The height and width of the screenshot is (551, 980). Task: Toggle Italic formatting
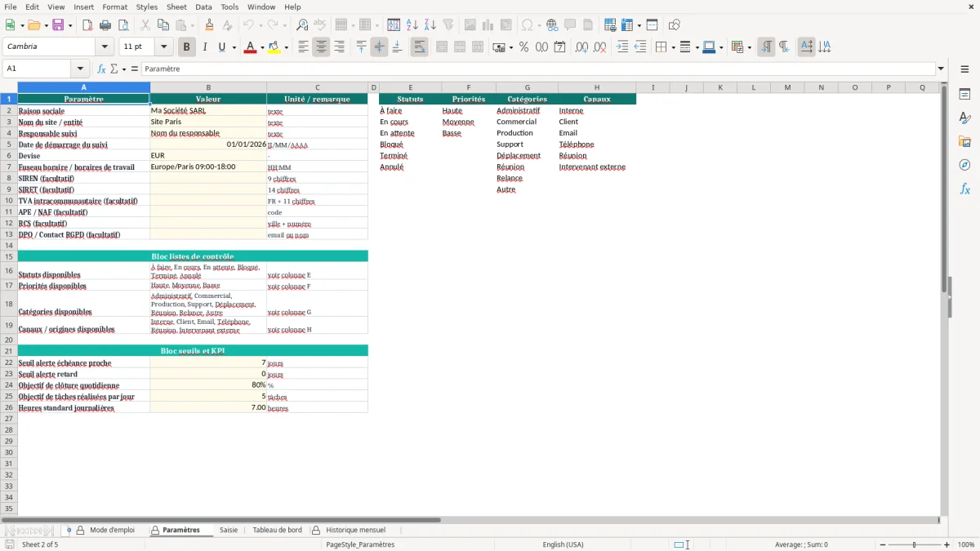pyautogui.click(x=204, y=47)
